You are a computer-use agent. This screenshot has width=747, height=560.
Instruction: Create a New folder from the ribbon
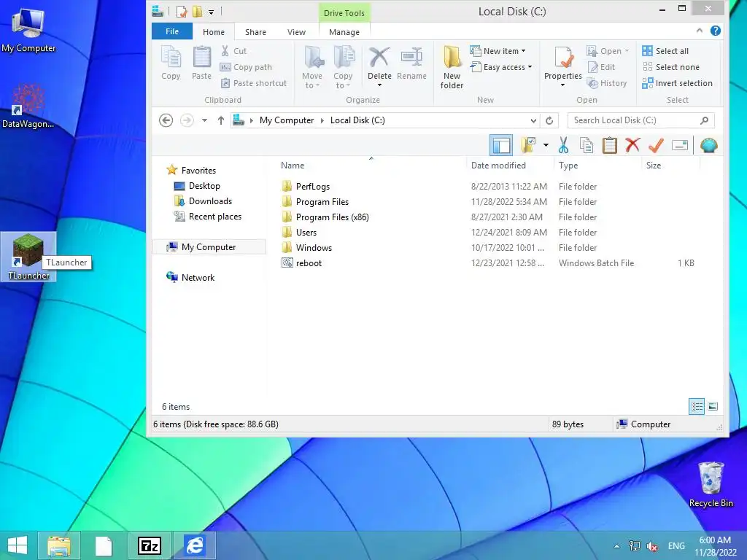click(452, 68)
